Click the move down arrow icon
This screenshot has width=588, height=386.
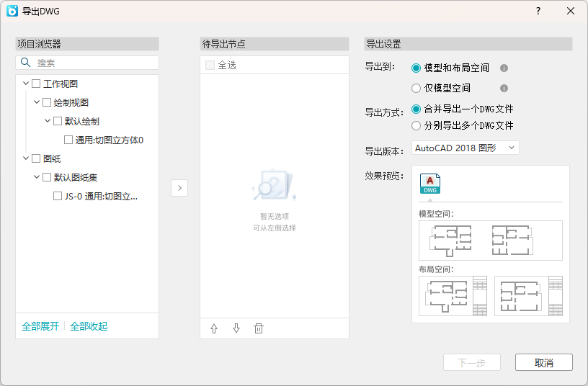tap(236, 328)
